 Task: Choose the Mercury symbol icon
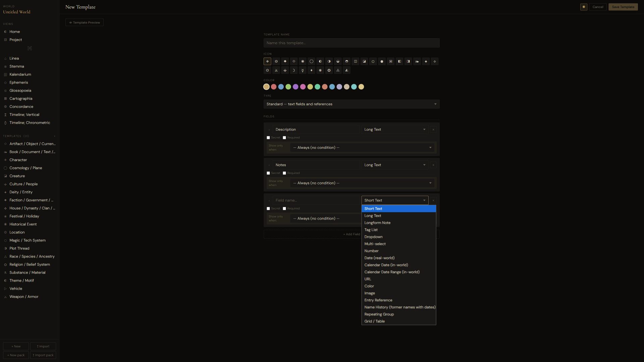click(303, 70)
